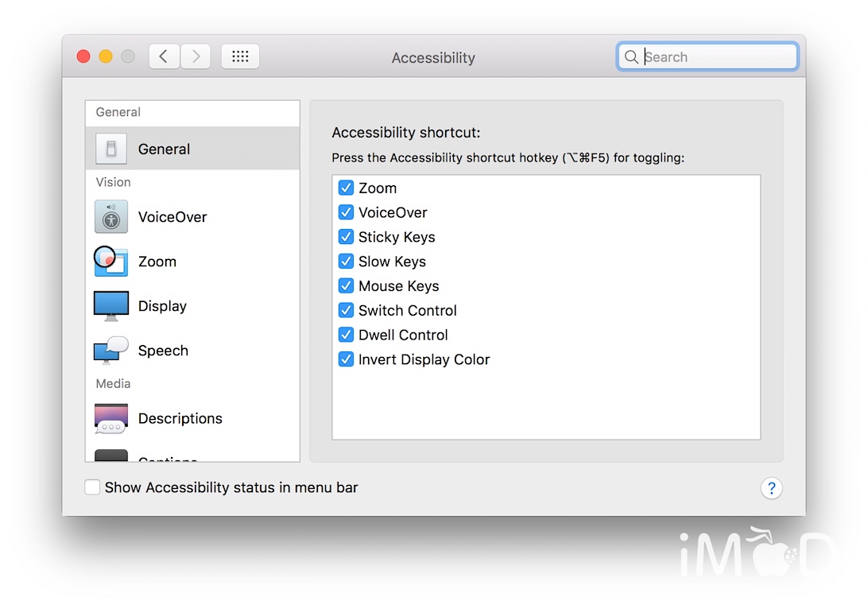
Task: Enable Show Accessibility status in menu bar
Action: coord(92,487)
